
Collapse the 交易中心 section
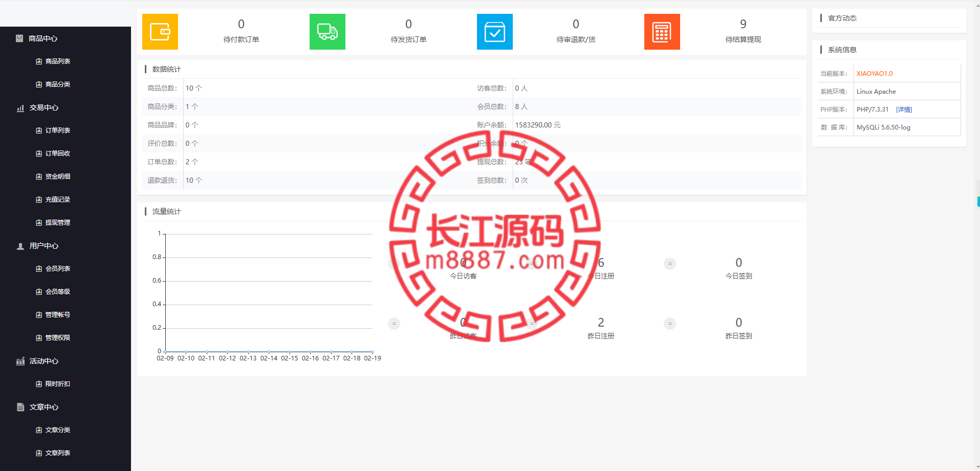(44, 108)
